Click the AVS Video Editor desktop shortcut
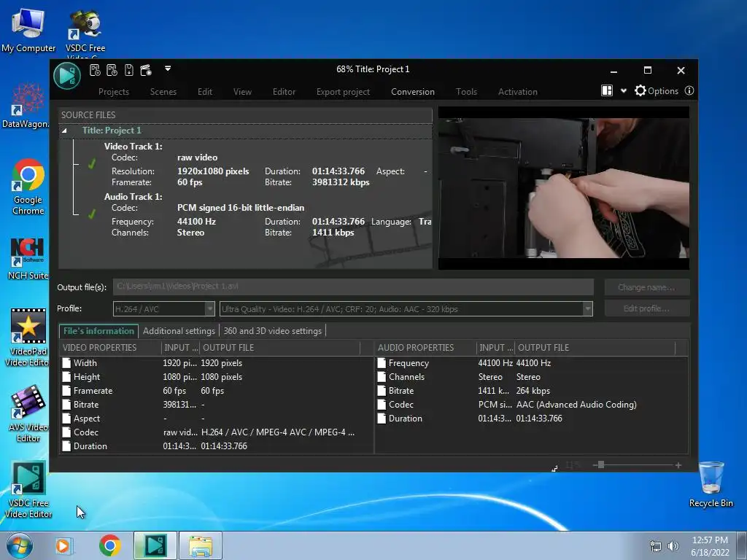The image size is (747, 560). [28, 414]
